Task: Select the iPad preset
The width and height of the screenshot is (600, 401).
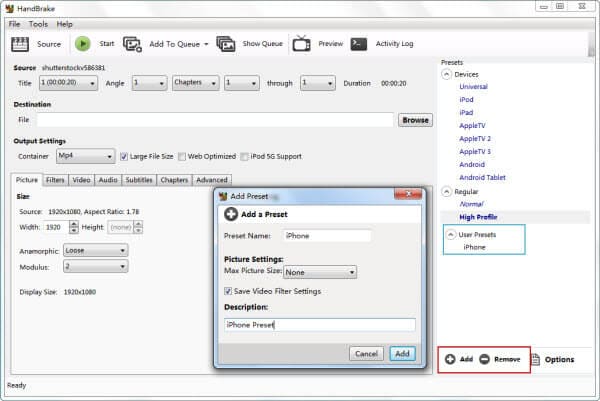Action: pos(466,112)
